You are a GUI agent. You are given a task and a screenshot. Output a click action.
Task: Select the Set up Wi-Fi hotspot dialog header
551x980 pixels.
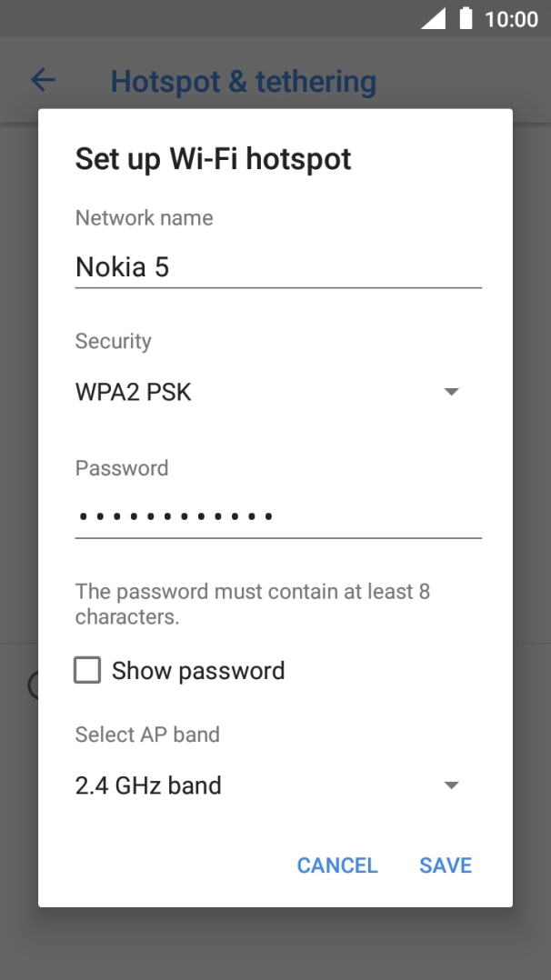[213, 158]
